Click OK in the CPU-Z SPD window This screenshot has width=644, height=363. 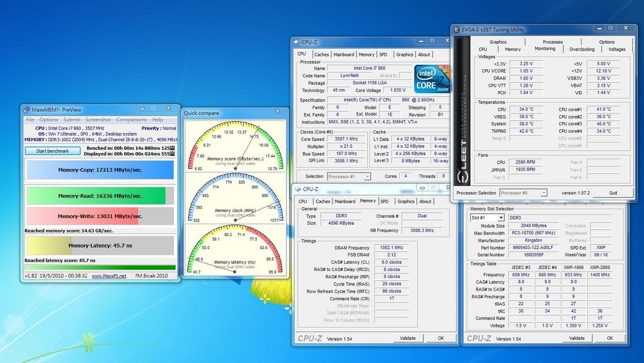[x=610, y=338]
